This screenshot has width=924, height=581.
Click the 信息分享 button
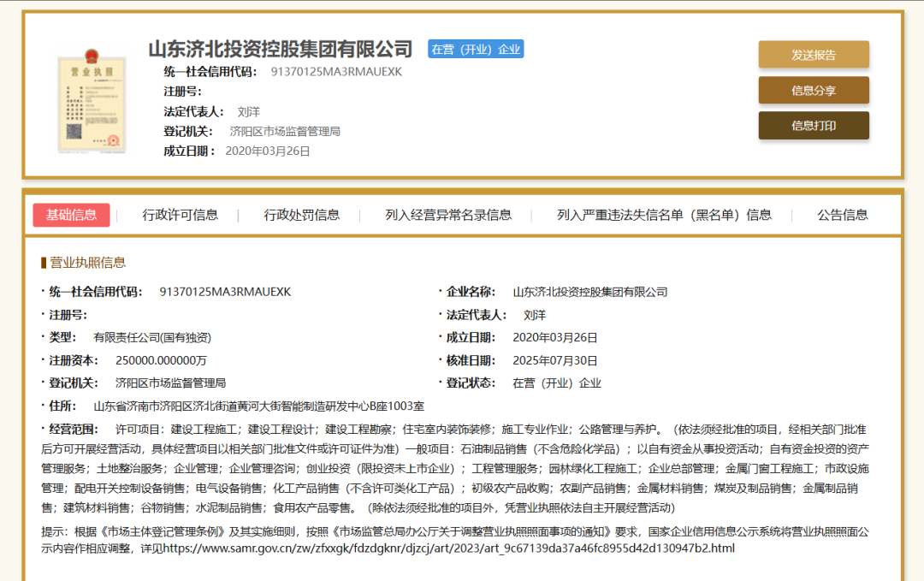[x=813, y=89]
